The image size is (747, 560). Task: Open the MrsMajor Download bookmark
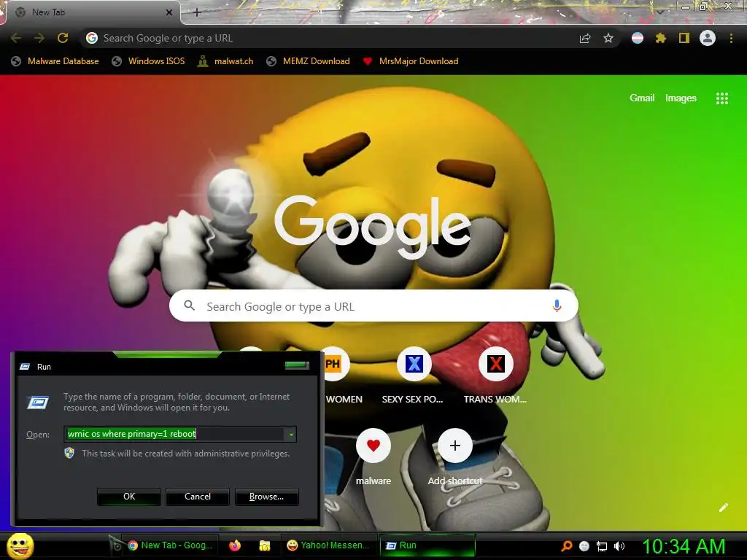411,61
